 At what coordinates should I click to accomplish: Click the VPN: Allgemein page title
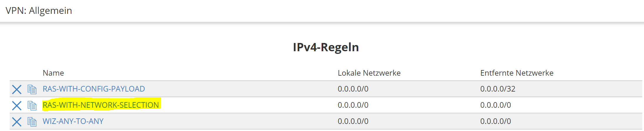pos(39,11)
